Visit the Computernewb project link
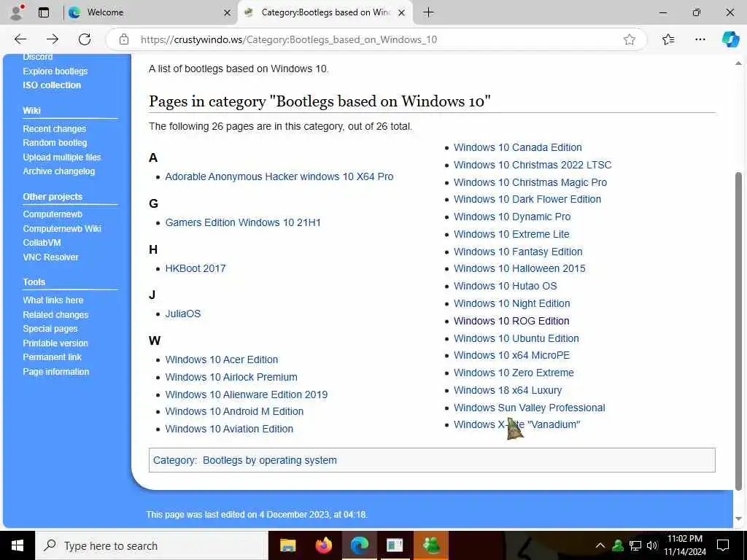Viewport: 747px width, 560px height. (x=53, y=214)
